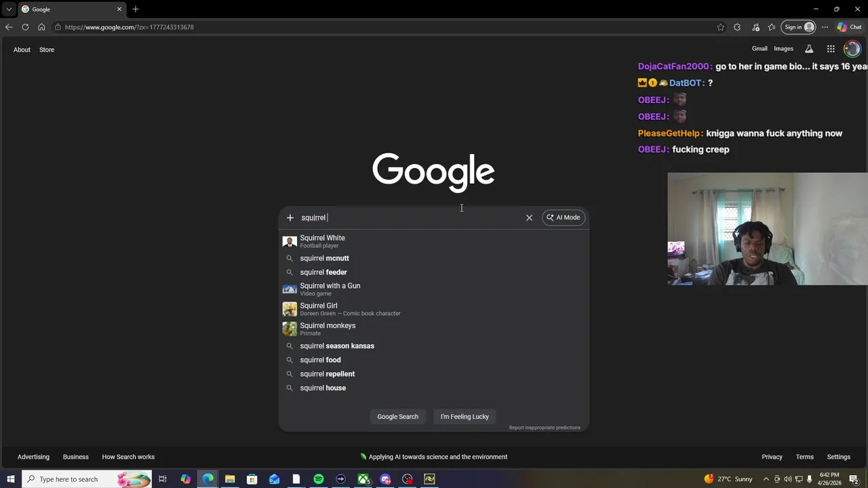Screen dimensions: 868x488
Task: Select suggestion squirrel repellent
Action: point(434,374)
